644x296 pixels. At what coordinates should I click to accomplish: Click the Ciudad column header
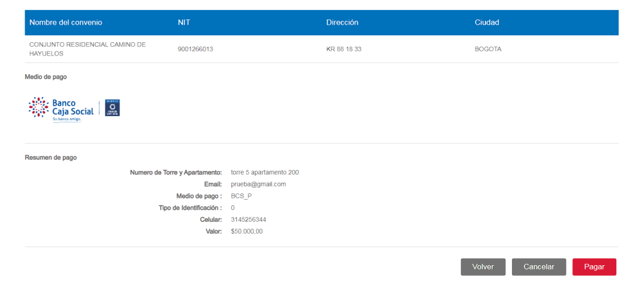487,23
